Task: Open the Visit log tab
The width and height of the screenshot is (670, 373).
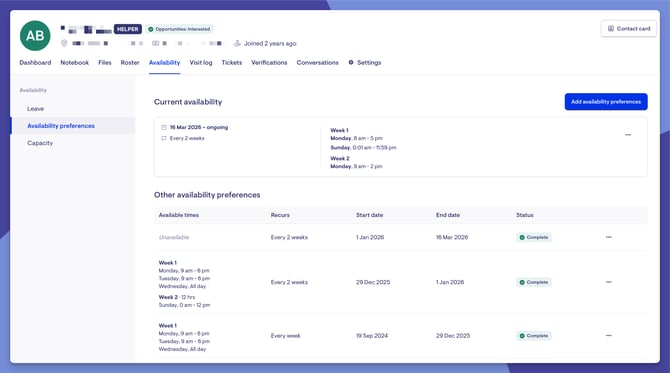Action: click(x=201, y=62)
